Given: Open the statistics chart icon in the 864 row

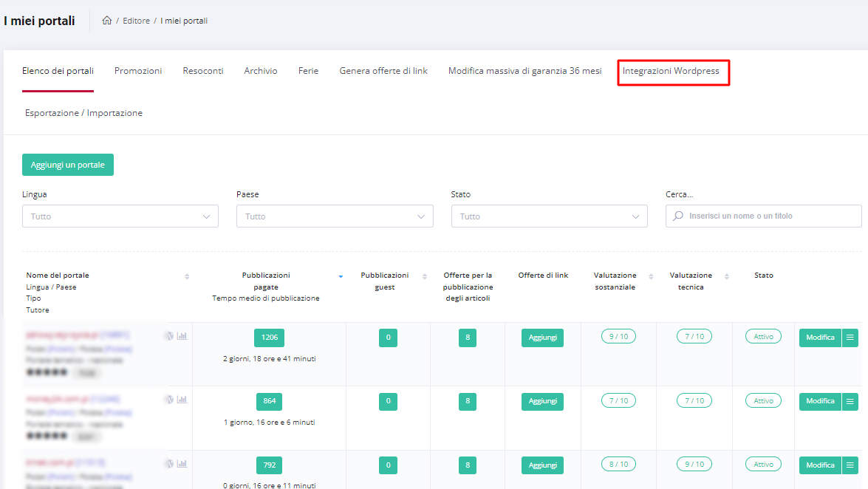Looking at the screenshot, I should (x=182, y=400).
